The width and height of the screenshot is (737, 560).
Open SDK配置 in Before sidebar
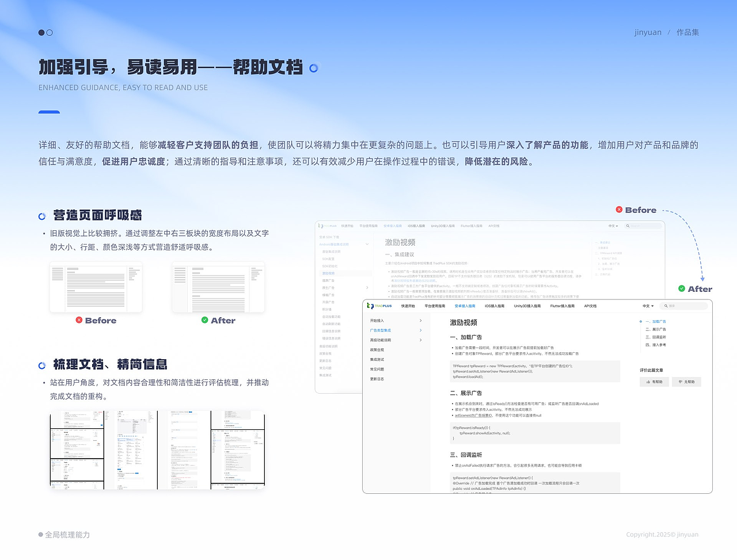click(x=328, y=259)
